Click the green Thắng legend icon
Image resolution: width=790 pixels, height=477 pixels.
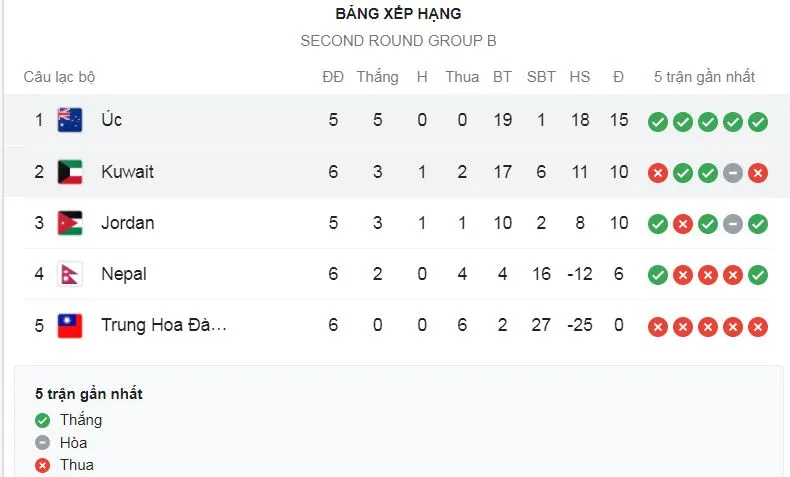pyautogui.click(x=42, y=420)
